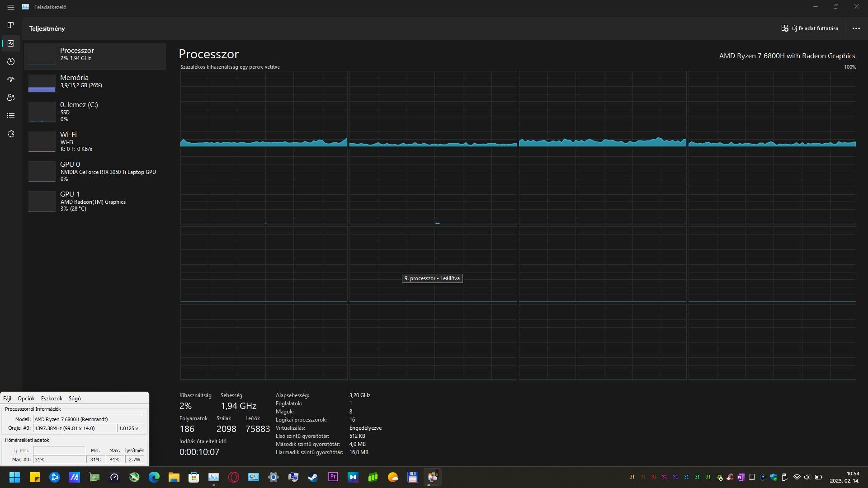Select the 0. lemez (C:) SSD entry
Viewport: 868px width, 488px height.
95,112
